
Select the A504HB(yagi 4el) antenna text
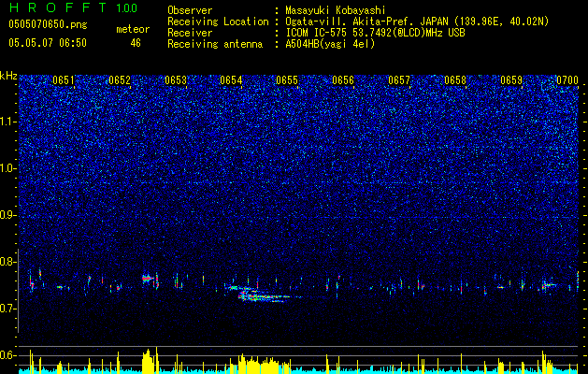pos(330,44)
